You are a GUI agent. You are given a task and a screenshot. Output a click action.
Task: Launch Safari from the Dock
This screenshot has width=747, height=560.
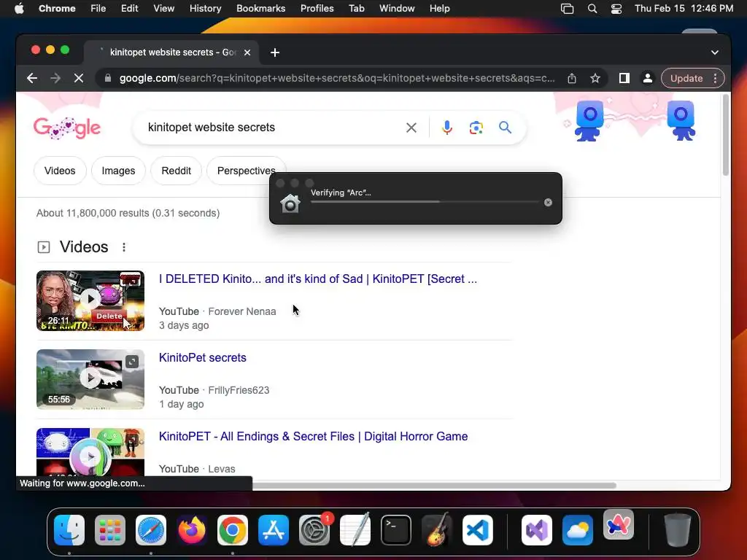coord(151,530)
